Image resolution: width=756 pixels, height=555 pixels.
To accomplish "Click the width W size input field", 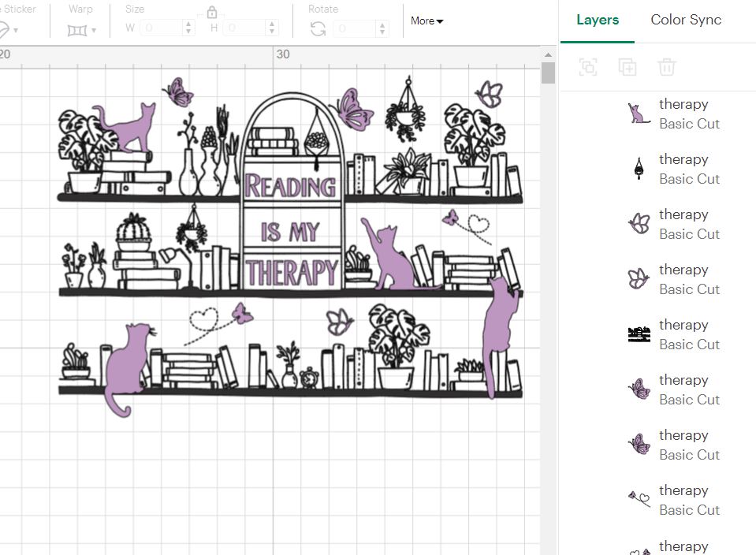I will click(161, 28).
